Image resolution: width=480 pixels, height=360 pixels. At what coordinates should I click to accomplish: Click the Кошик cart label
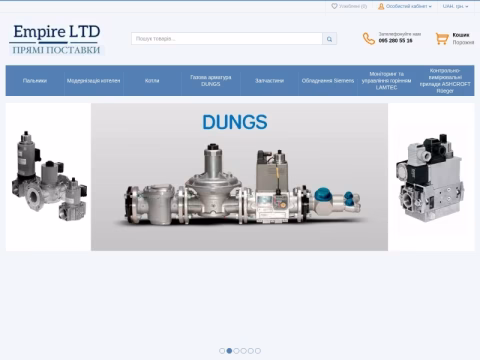(461, 35)
